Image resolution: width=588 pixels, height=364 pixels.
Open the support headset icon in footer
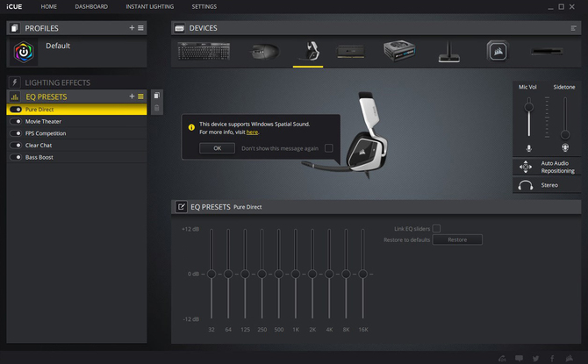coord(502,359)
